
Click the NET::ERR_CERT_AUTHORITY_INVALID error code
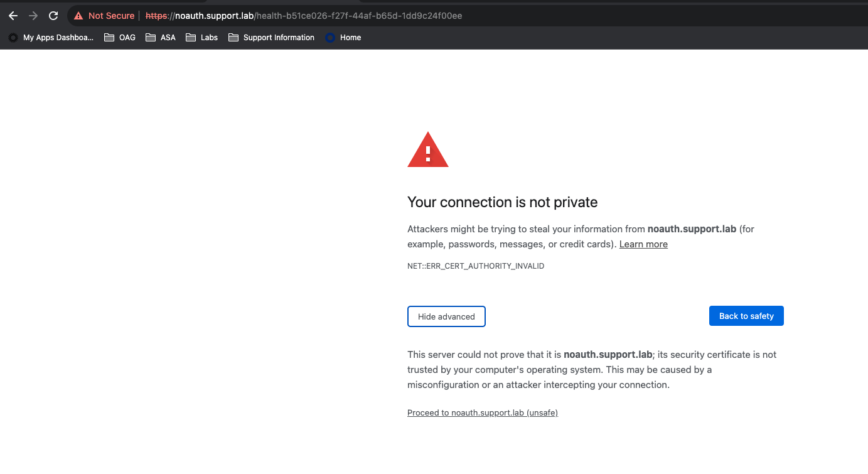(x=476, y=266)
